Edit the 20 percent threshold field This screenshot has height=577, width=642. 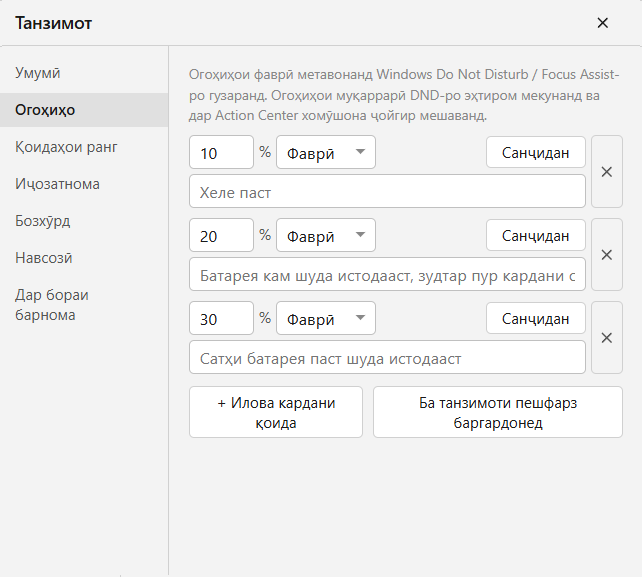click(222, 235)
